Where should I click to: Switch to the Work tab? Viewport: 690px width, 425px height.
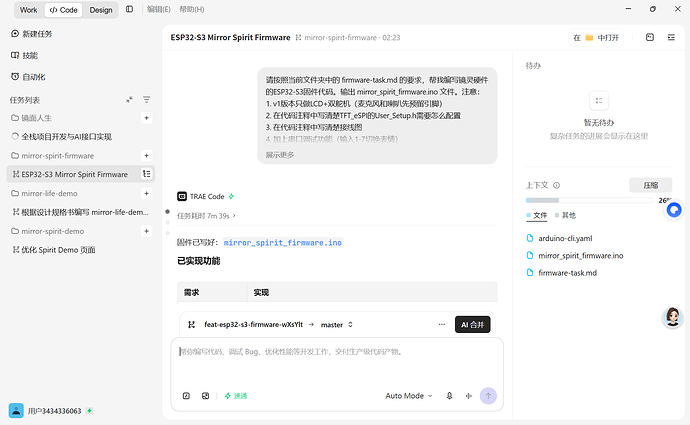pos(29,10)
